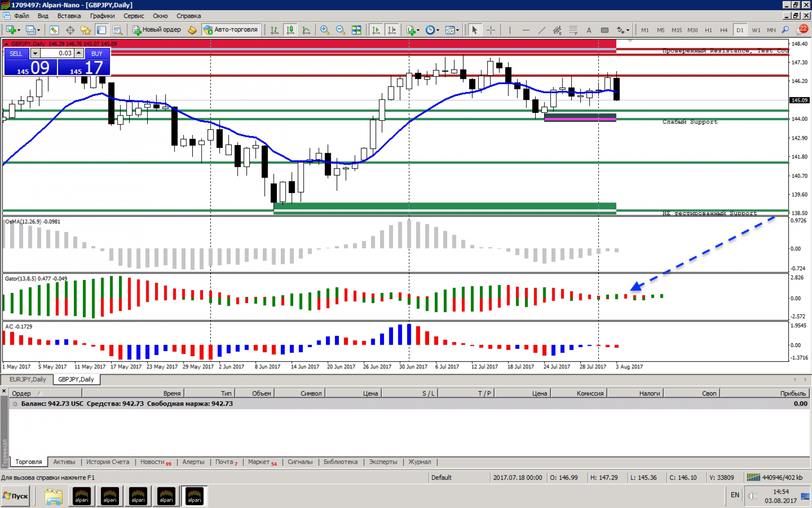The image size is (812, 508).
Task: Open the Profiles toolbar icon
Action: coord(32,30)
